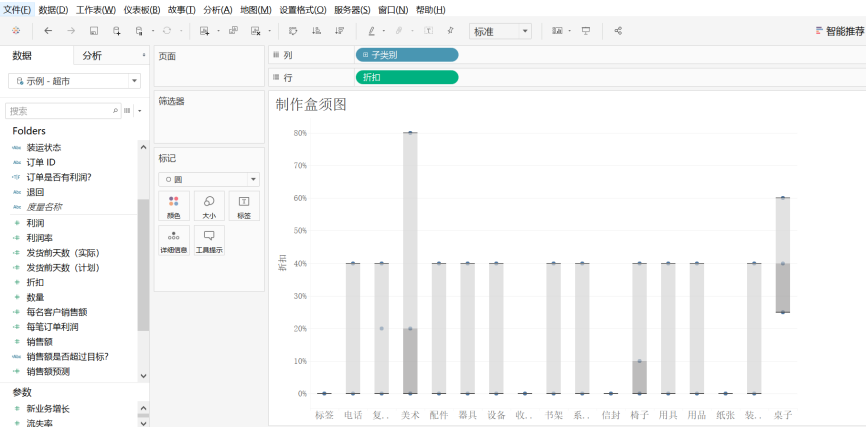Click the view toggle icon beside the search box
866x427 pixels.
point(128,111)
